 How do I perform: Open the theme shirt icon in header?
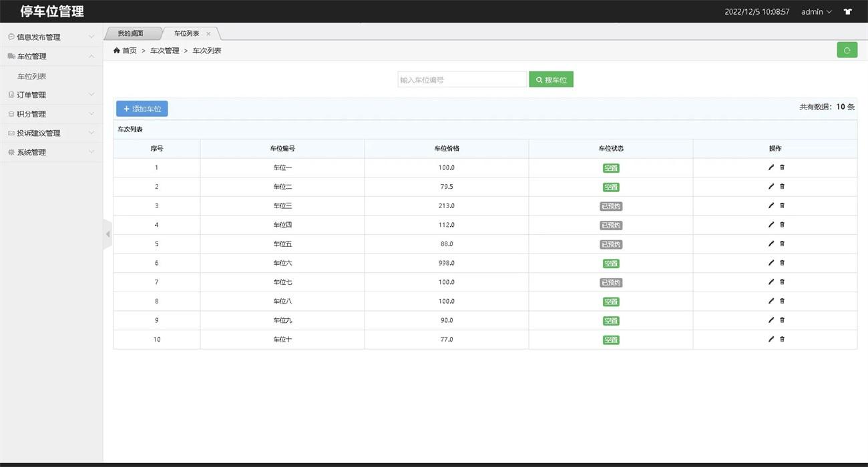847,11
